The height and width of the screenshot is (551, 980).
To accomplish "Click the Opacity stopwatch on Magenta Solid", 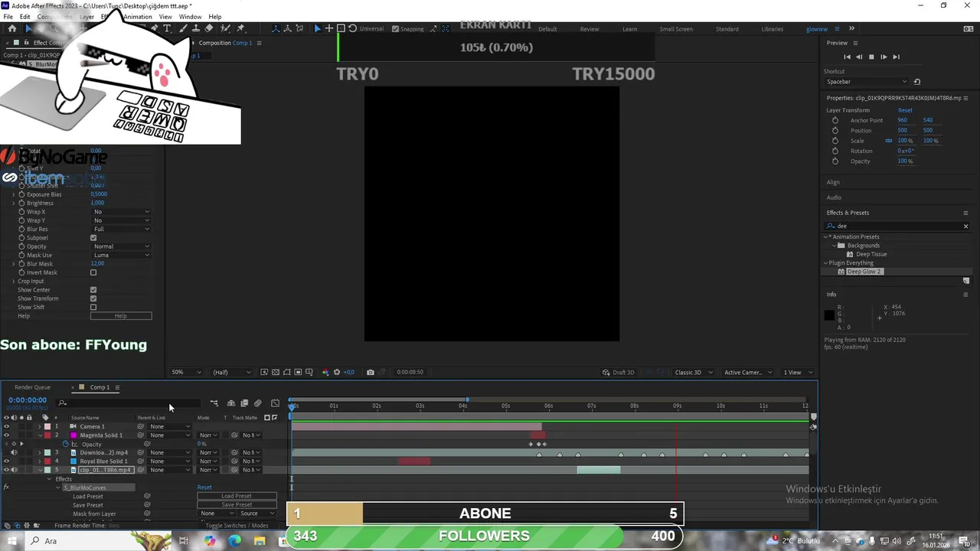I will click(x=66, y=444).
